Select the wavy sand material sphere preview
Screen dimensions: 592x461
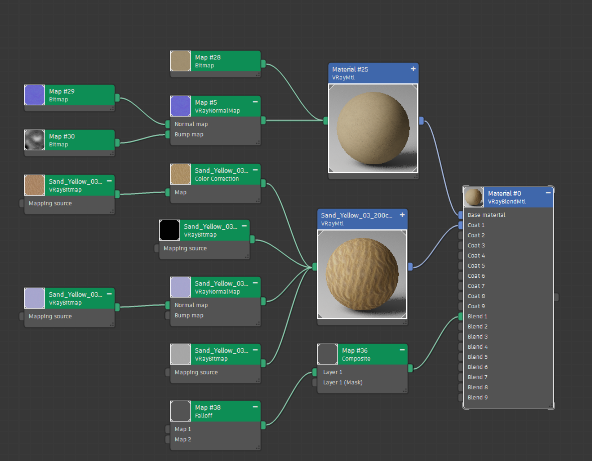[362, 274]
